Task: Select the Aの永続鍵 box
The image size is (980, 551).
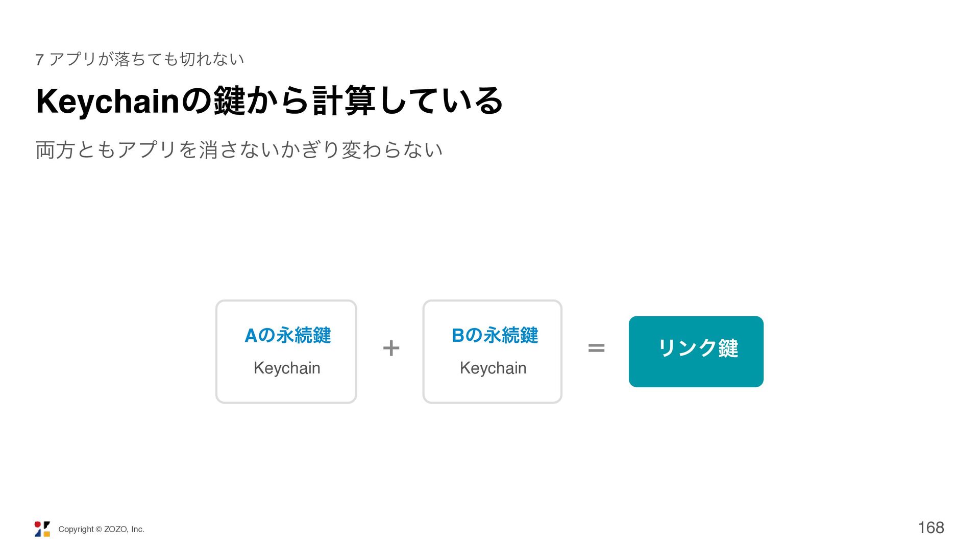Action: pos(286,352)
